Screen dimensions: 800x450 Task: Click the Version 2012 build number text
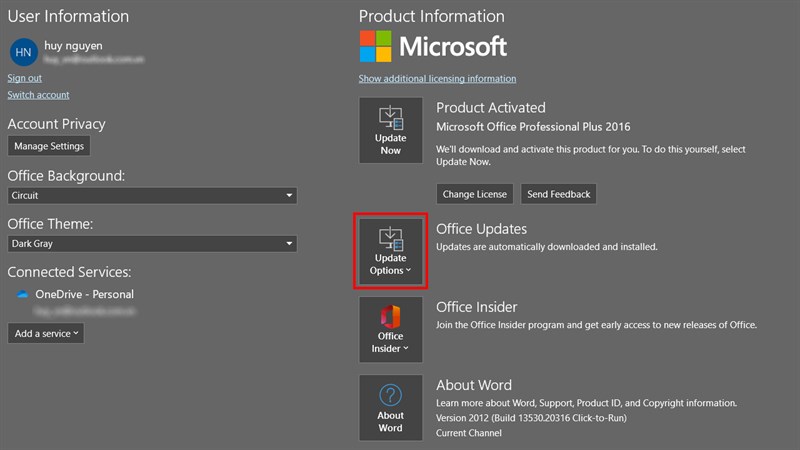click(531, 418)
